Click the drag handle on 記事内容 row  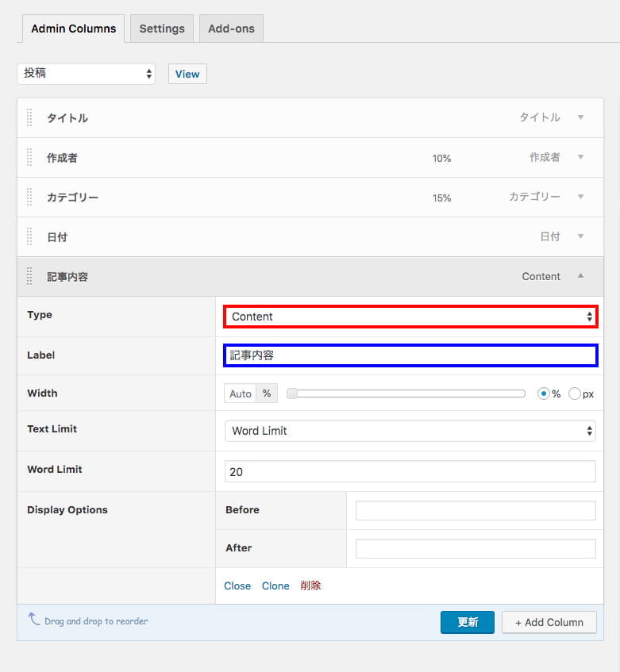point(29,276)
